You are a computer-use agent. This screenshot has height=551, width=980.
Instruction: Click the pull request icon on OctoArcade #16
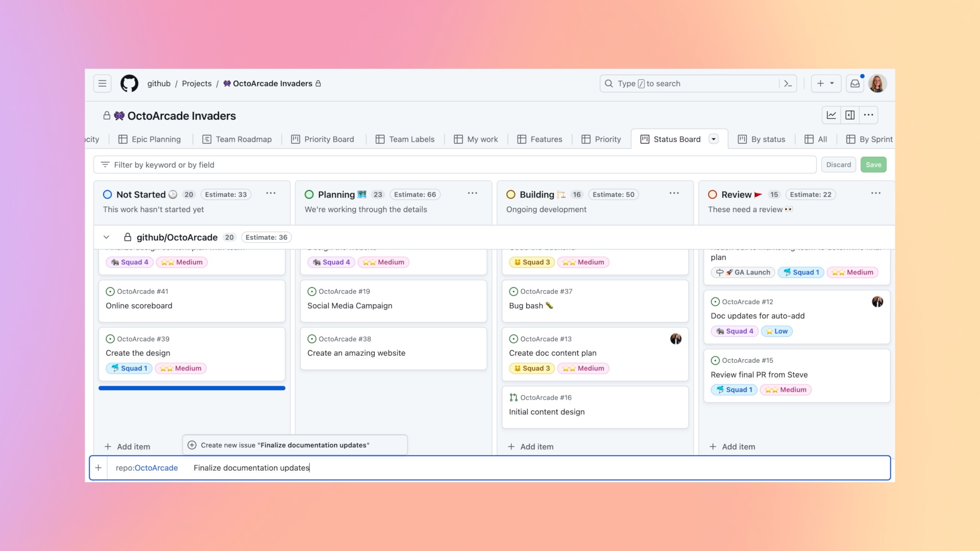(x=512, y=397)
